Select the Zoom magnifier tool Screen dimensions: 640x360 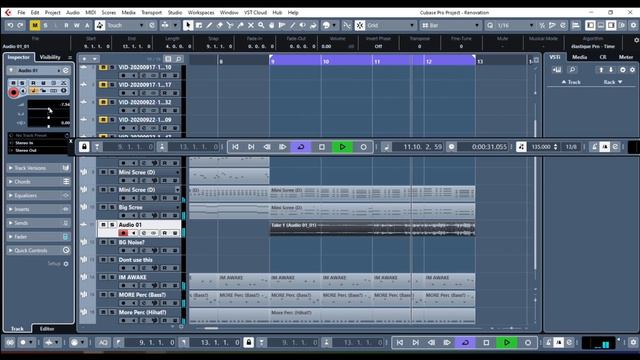pyautogui.click(x=261, y=25)
